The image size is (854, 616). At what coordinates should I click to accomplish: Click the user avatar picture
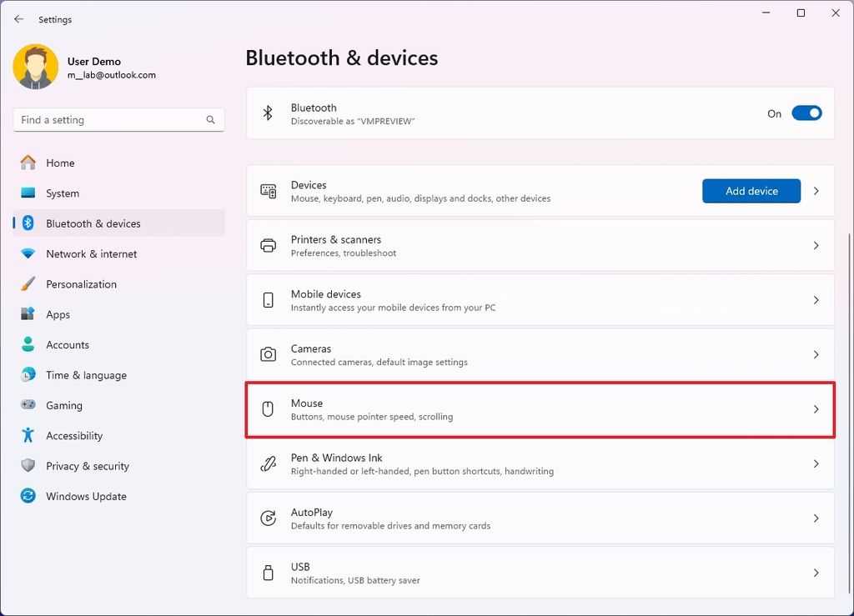coord(34,66)
